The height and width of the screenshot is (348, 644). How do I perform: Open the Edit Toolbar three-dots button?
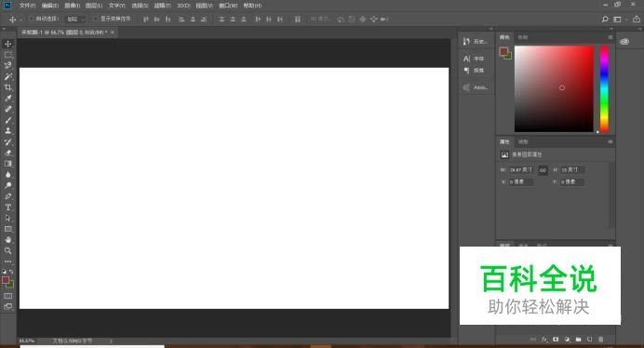coord(7,261)
